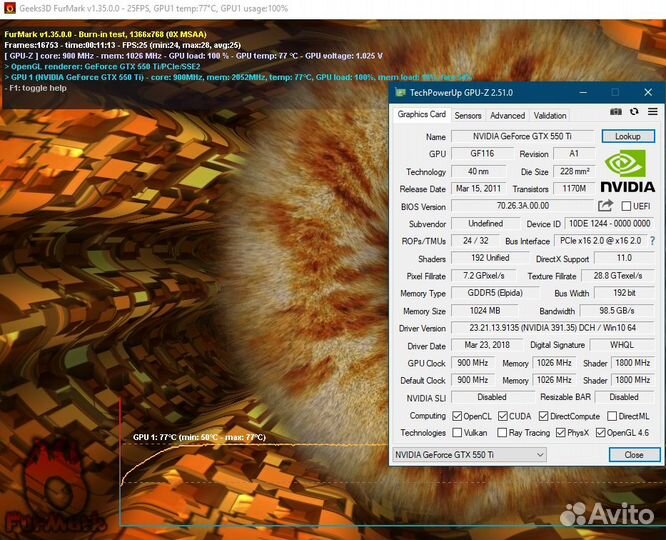Toggle the DirectCompute checkbox
The width and height of the screenshot is (666, 540).
(543, 416)
